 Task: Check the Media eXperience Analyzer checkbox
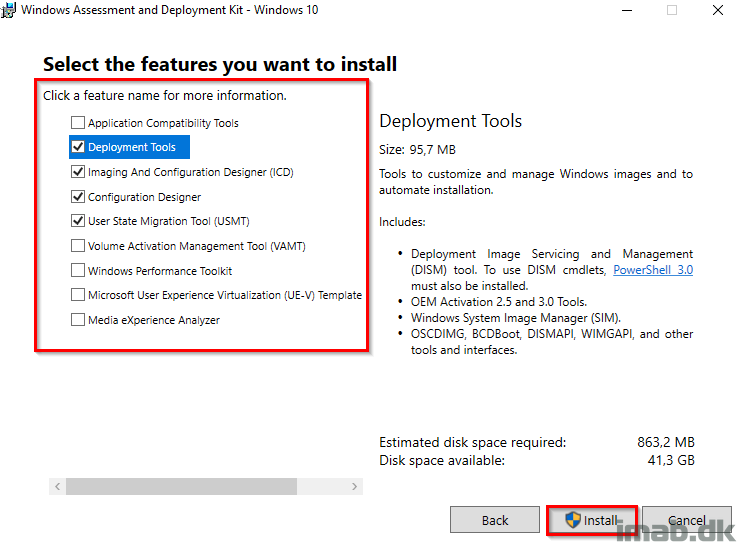[x=78, y=320]
